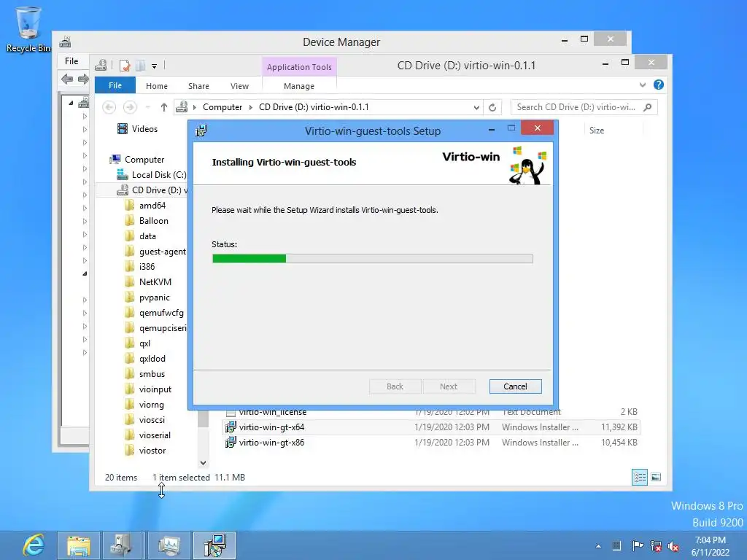The height and width of the screenshot is (560, 747).
Task: Click the CD Drive (D:) breadcrumb segment
Action: (314, 107)
